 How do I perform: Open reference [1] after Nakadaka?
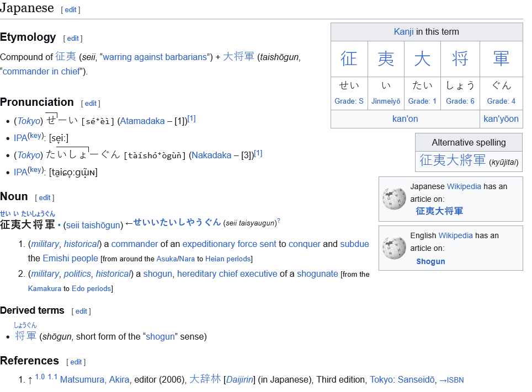tap(258, 153)
